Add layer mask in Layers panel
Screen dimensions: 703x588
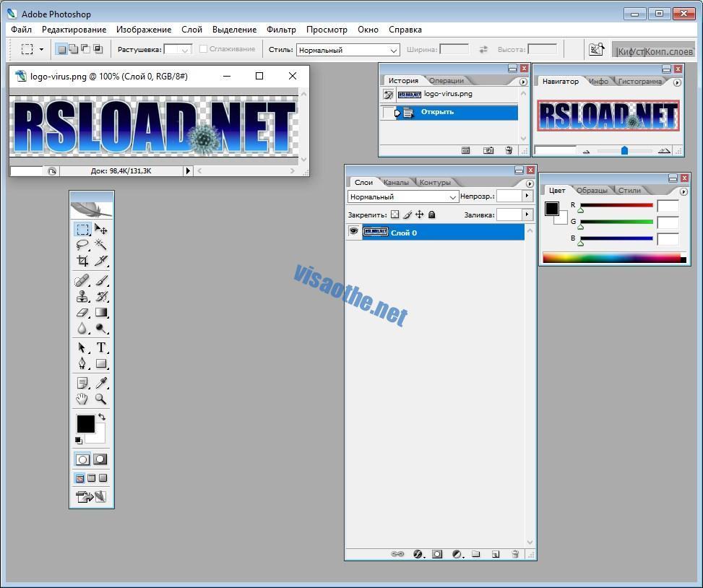click(437, 554)
